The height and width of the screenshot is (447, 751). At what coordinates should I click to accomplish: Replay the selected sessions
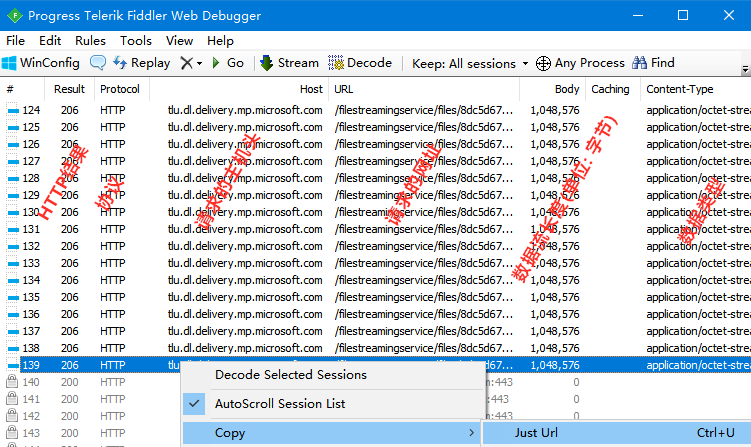click(x=141, y=63)
